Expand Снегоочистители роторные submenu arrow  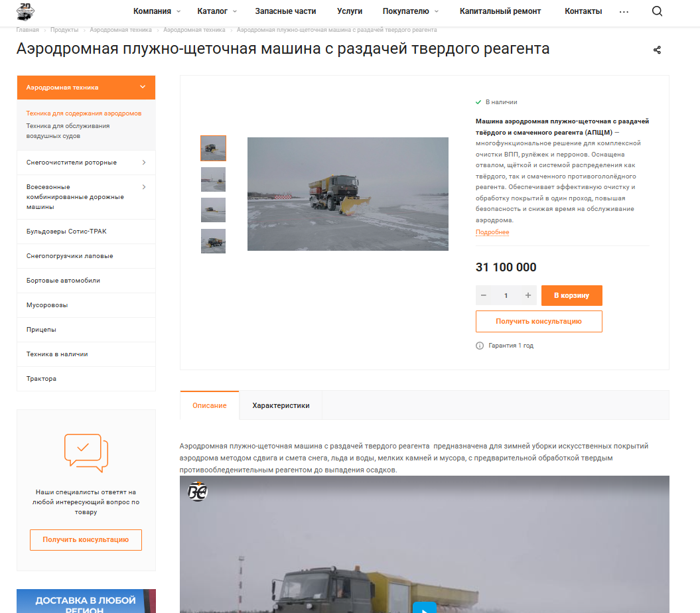pyautogui.click(x=144, y=163)
